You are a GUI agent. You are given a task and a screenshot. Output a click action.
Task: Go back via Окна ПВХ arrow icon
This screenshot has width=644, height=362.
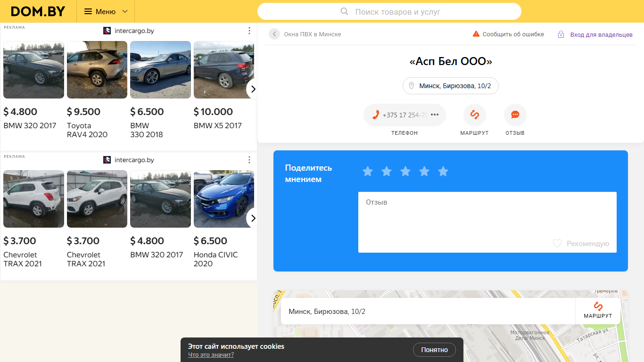[274, 34]
